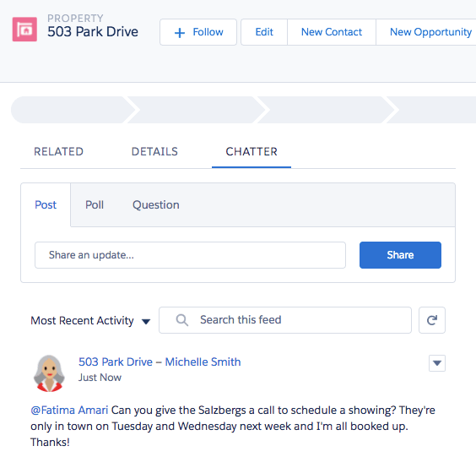Viewport: 476px width, 457px height.
Task: Create a New Contact
Action: pos(332,32)
